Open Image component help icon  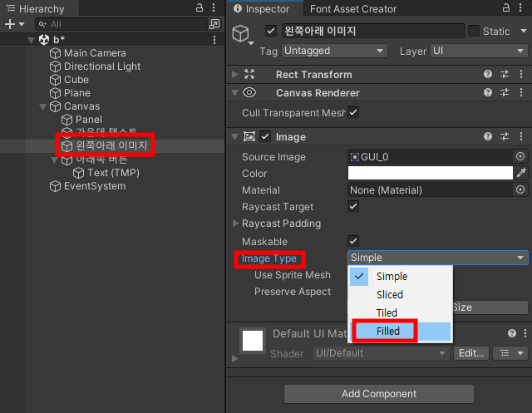point(488,136)
